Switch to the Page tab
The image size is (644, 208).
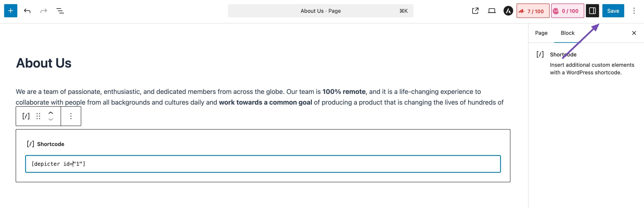click(x=541, y=33)
